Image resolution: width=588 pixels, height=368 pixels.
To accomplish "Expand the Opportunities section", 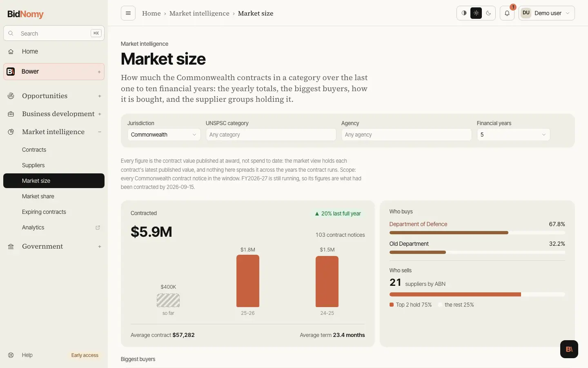I will click(x=100, y=96).
